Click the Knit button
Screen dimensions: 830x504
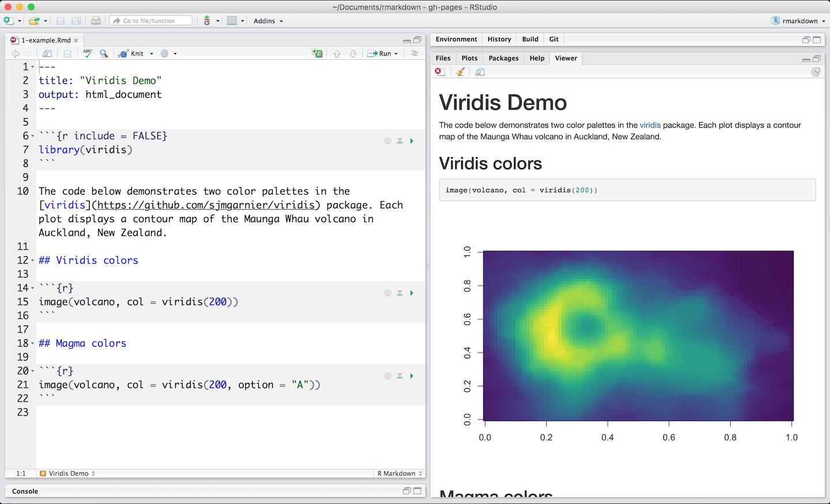(x=131, y=54)
